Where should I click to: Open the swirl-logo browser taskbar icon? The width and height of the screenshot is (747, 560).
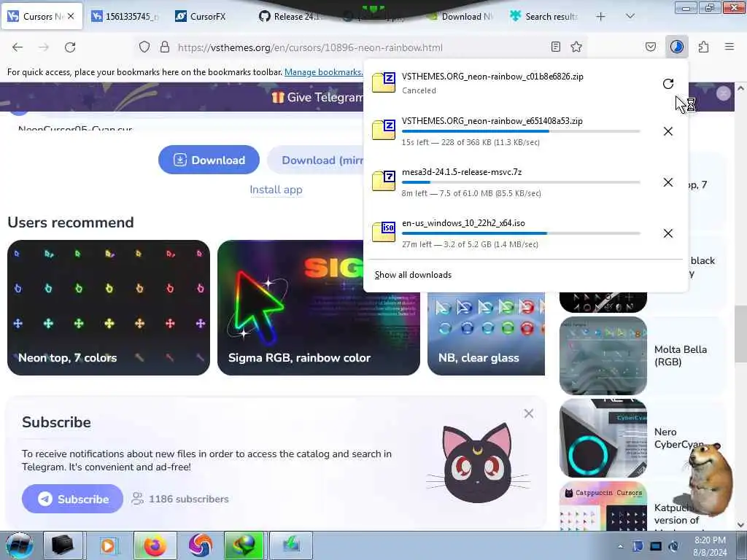click(x=200, y=545)
